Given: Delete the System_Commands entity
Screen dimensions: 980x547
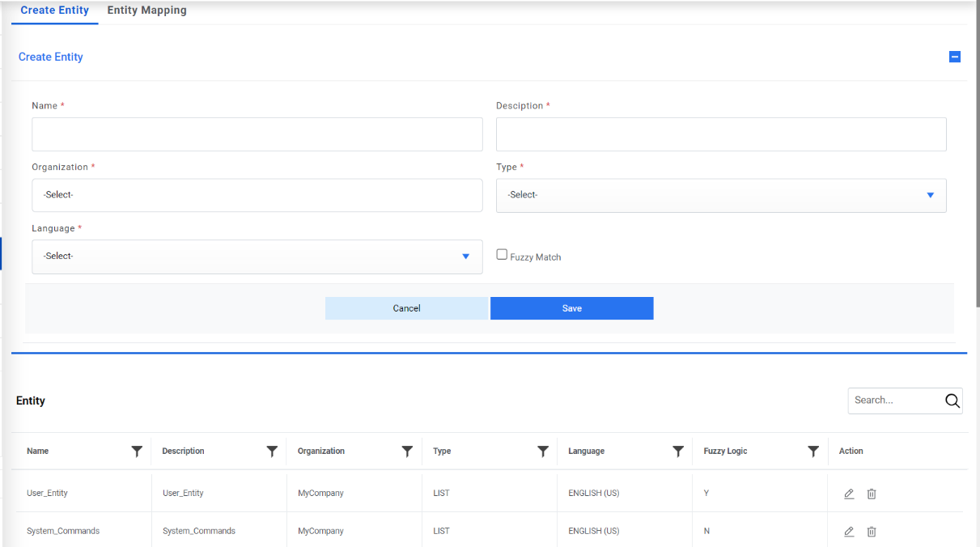Looking at the screenshot, I should pyautogui.click(x=872, y=532).
